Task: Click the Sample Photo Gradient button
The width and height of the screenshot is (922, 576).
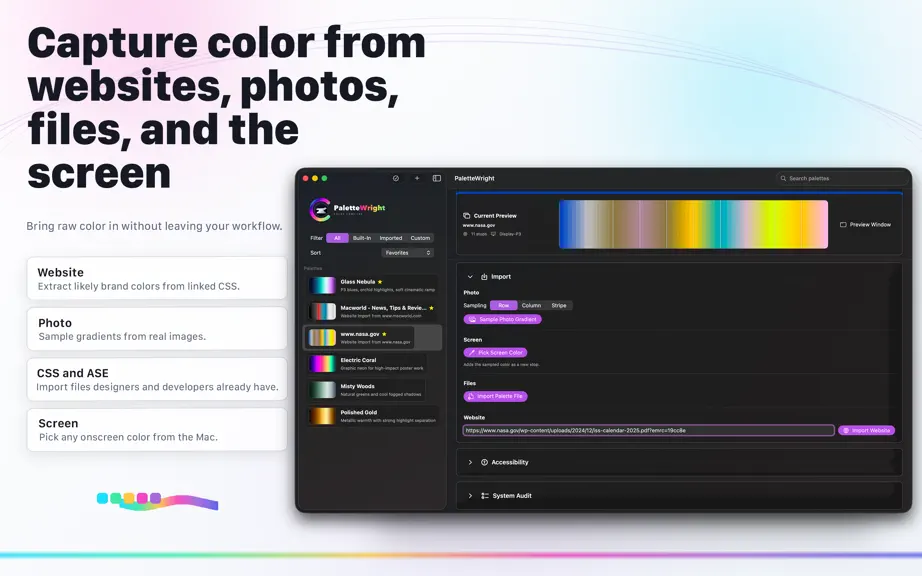Action: coord(503,319)
